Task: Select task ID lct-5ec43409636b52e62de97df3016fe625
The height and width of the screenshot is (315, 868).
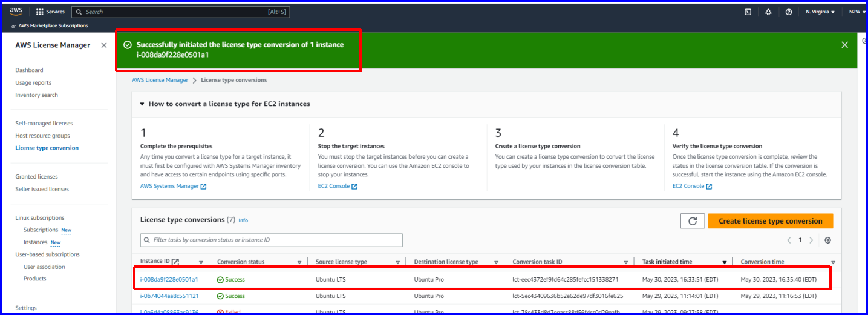Action: pyautogui.click(x=568, y=296)
